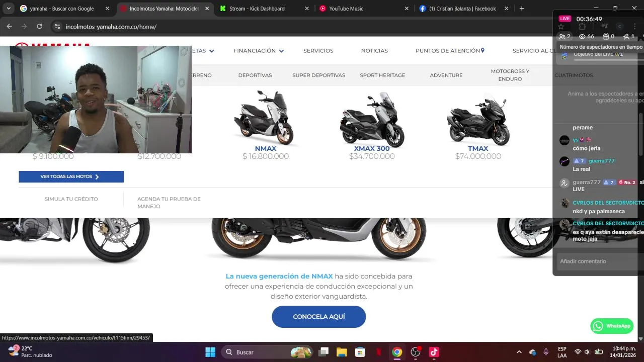Click the address bar URL
644x362 pixels.
click(111, 27)
